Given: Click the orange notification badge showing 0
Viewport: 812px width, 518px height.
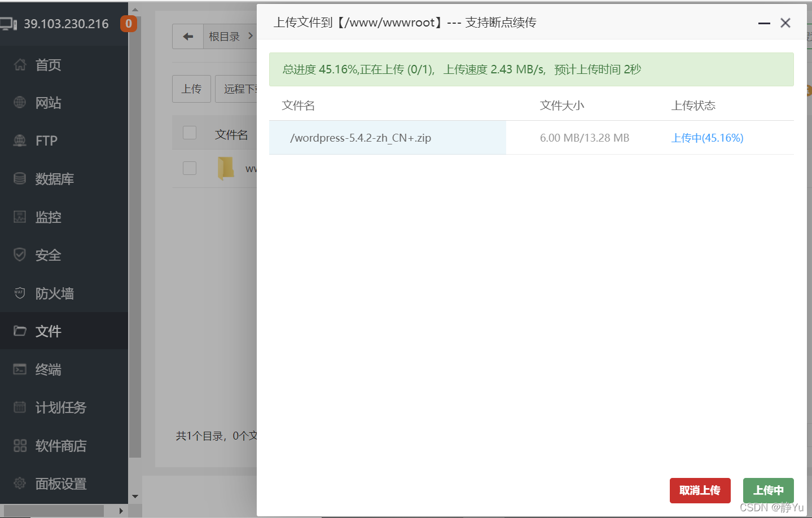Looking at the screenshot, I should (x=129, y=24).
